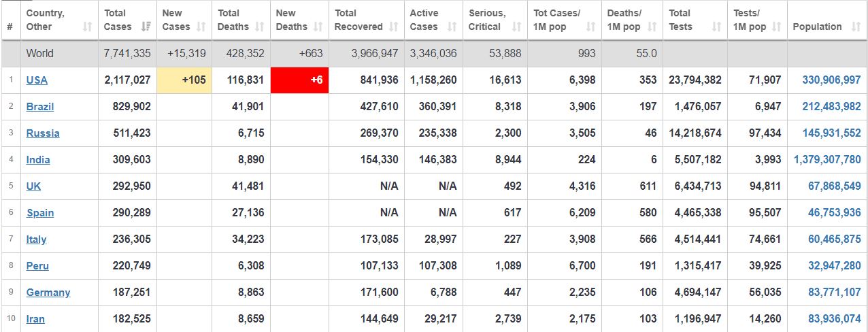Image resolution: width=868 pixels, height=332 pixels.
Task: Open India population link 1,379,307,780
Action: tap(827, 159)
